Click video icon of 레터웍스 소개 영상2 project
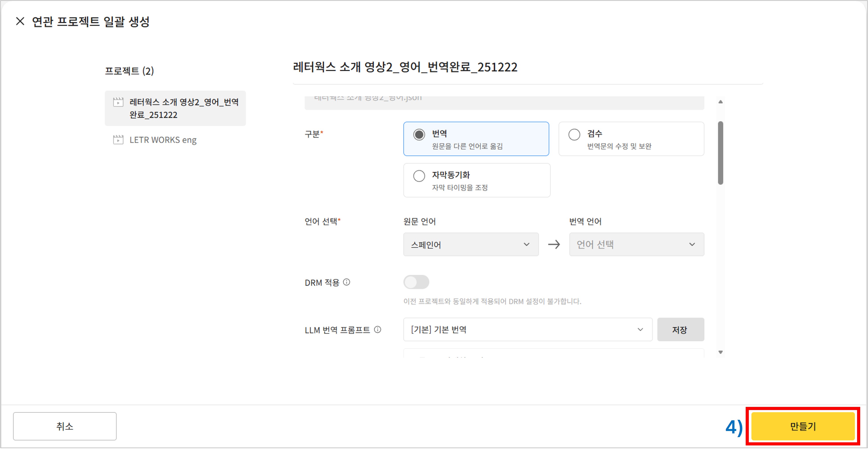 click(118, 102)
